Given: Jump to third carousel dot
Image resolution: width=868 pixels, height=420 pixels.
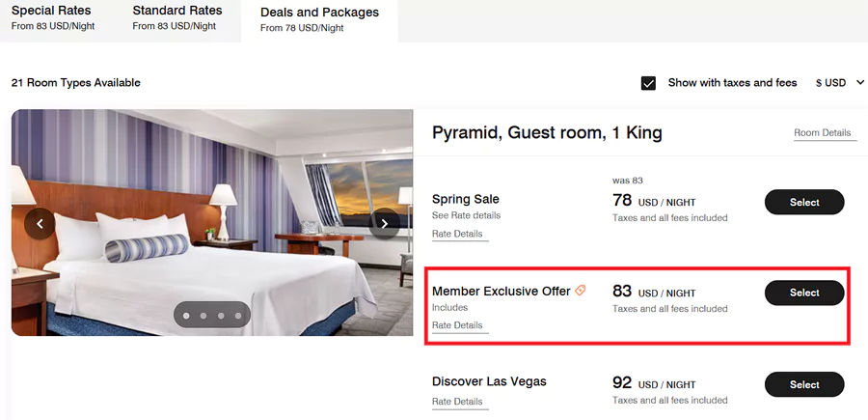Looking at the screenshot, I should [x=220, y=315].
